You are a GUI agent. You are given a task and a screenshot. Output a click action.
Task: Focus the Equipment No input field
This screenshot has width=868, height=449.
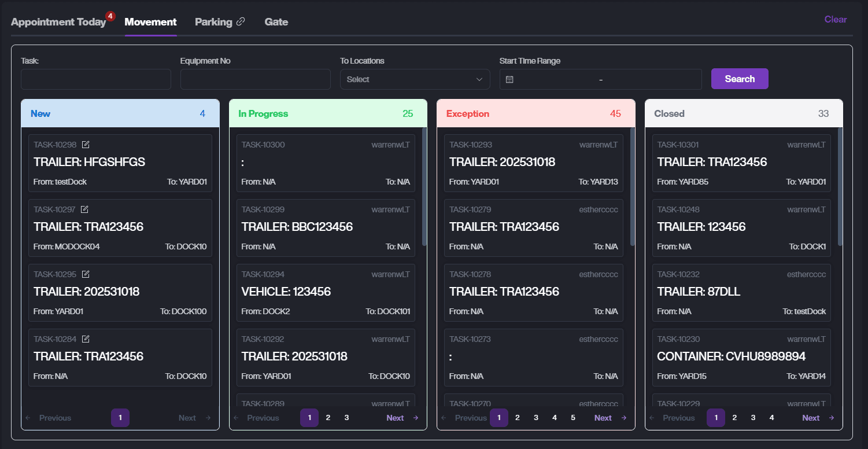(255, 79)
